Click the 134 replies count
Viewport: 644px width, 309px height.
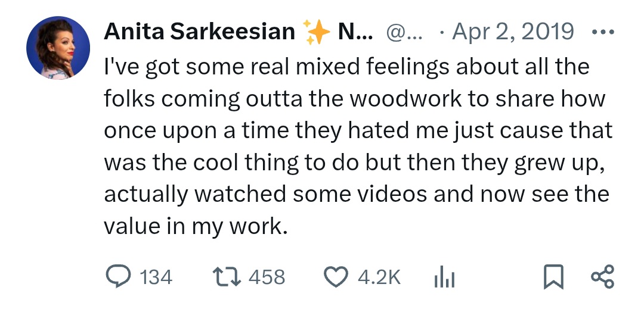[x=156, y=277]
